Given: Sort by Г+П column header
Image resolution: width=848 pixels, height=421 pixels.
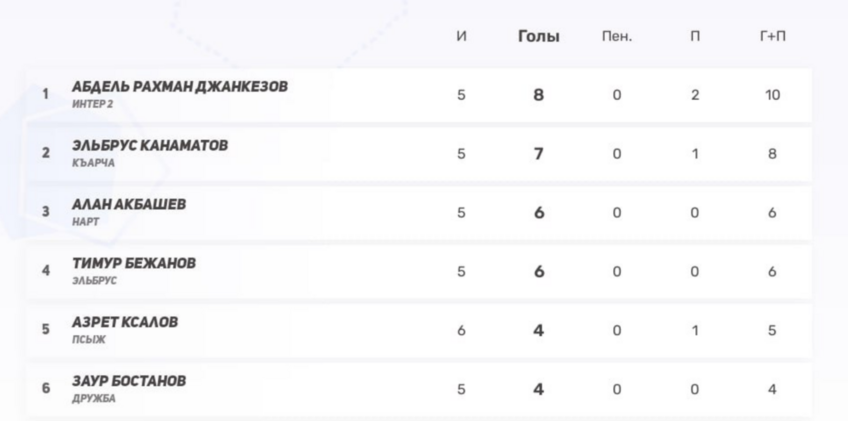Looking at the screenshot, I should tap(772, 36).
